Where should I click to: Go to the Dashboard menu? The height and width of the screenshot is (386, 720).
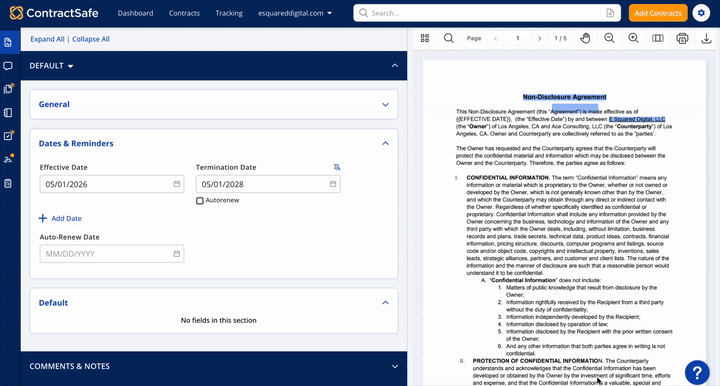(x=135, y=13)
